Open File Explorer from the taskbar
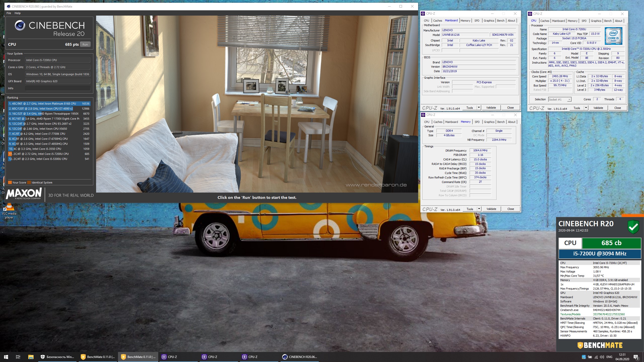The image size is (644, 362). (x=31, y=357)
